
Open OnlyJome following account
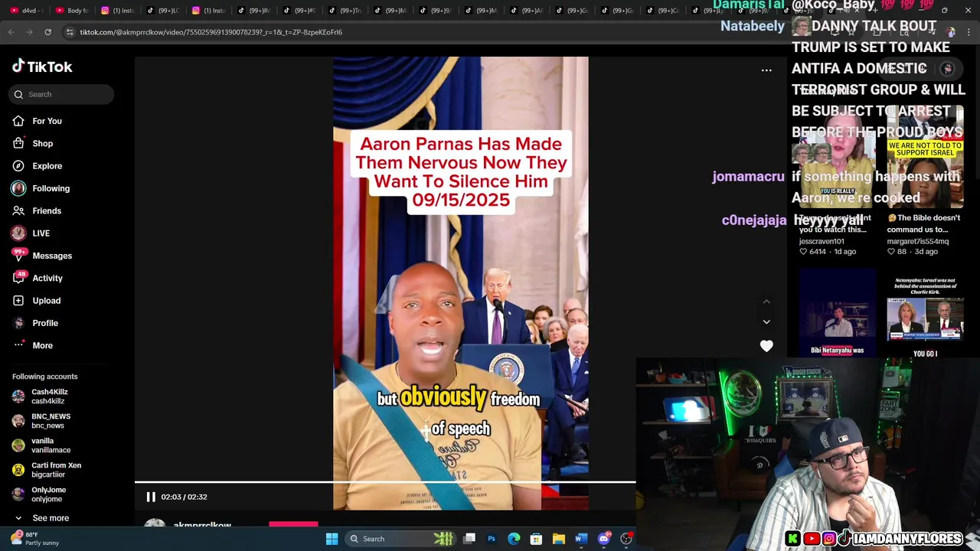pos(48,494)
